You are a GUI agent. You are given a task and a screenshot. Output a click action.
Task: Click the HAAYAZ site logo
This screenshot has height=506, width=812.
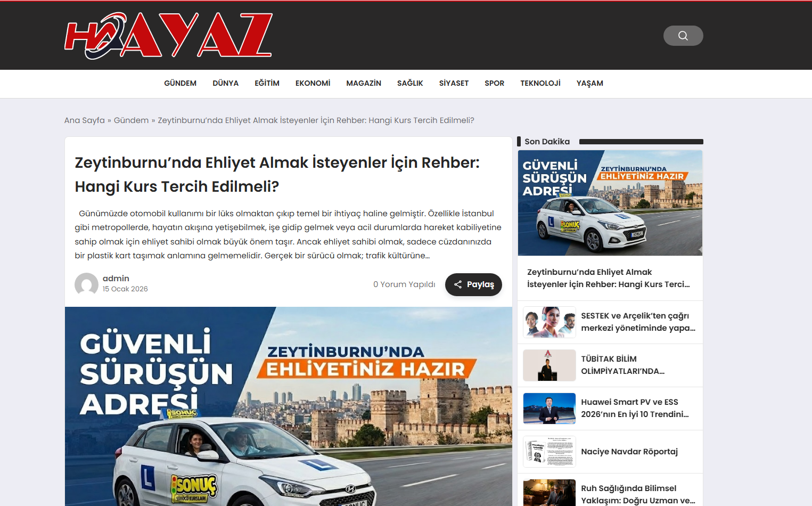[168, 36]
